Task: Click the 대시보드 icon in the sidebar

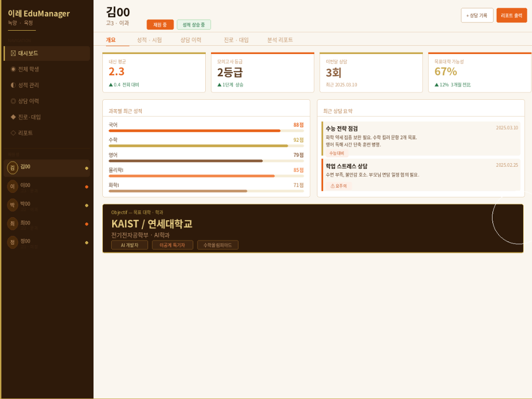Action: click(x=14, y=53)
